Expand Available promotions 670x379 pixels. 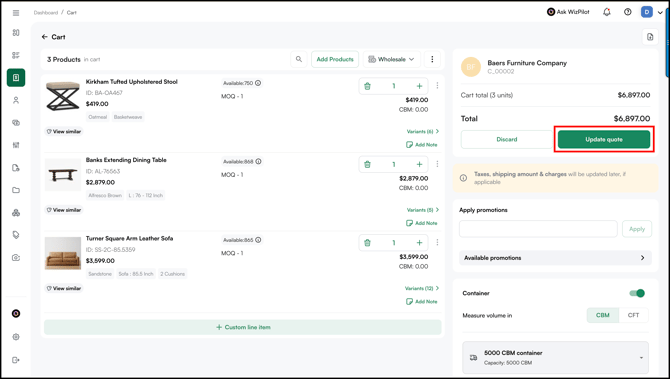click(x=555, y=258)
